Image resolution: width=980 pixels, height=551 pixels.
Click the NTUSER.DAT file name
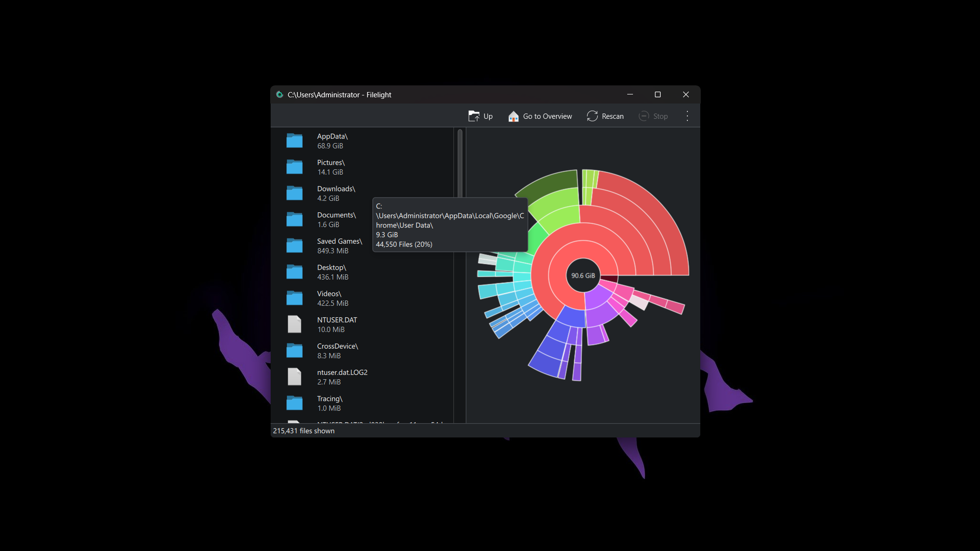pyautogui.click(x=337, y=320)
